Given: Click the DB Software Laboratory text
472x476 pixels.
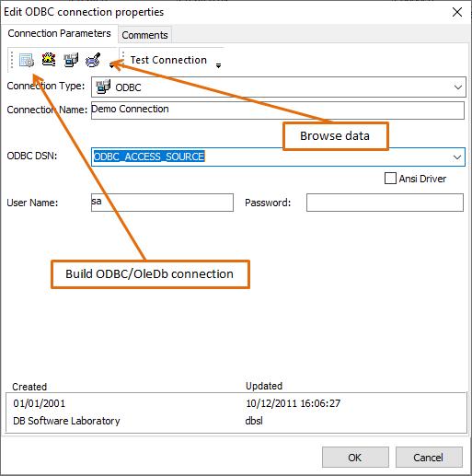Looking at the screenshot, I should coord(66,421).
